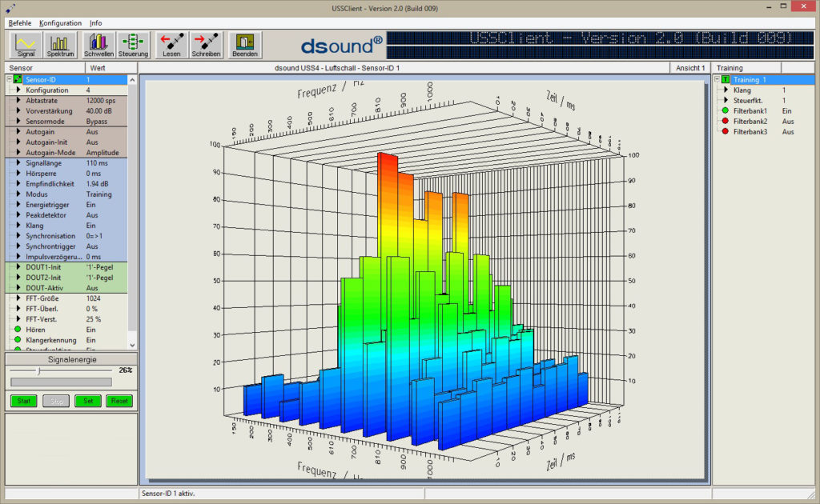This screenshot has height=504, width=820.
Task: Expand the Steuerfkt. row arrow in Training panel
Action: click(726, 100)
